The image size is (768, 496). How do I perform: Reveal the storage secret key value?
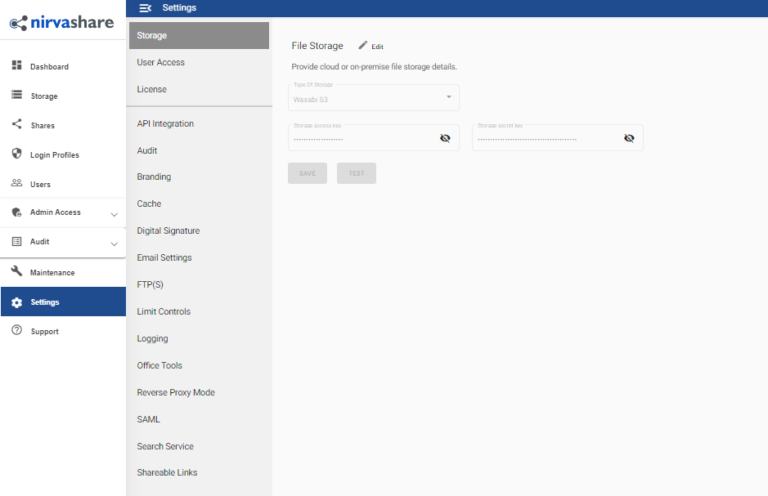click(629, 138)
